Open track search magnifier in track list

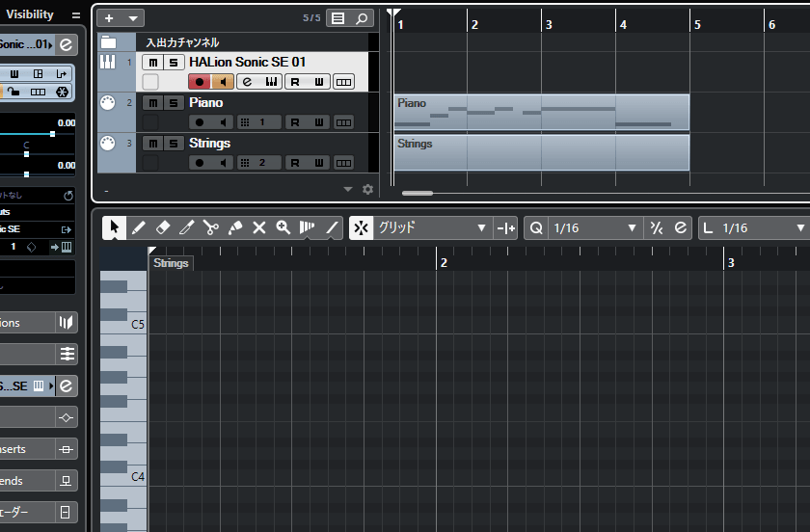[361, 18]
